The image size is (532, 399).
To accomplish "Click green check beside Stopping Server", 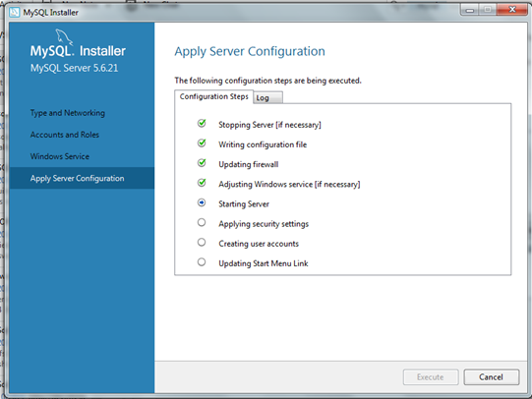I will pyautogui.click(x=202, y=123).
